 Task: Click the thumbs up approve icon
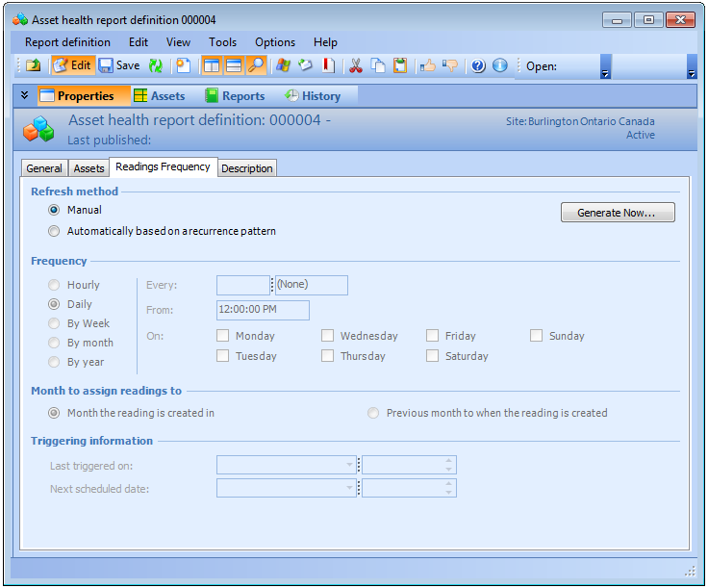428,65
